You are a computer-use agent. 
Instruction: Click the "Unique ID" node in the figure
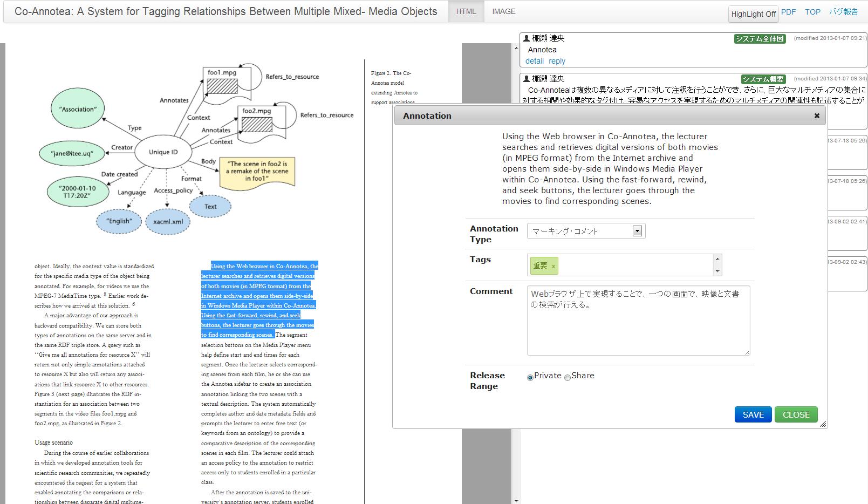click(163, 152)
